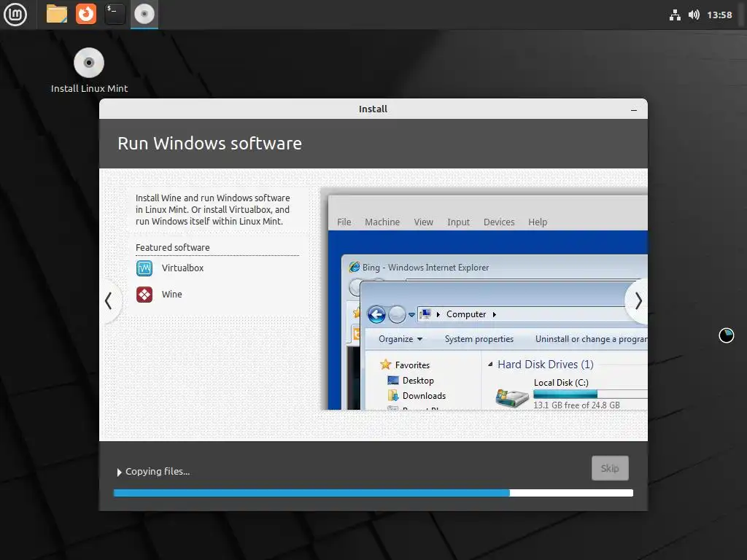The image size is (747, 560).
Task: Click the Local Disk usage bar
Action: [590, 394]
